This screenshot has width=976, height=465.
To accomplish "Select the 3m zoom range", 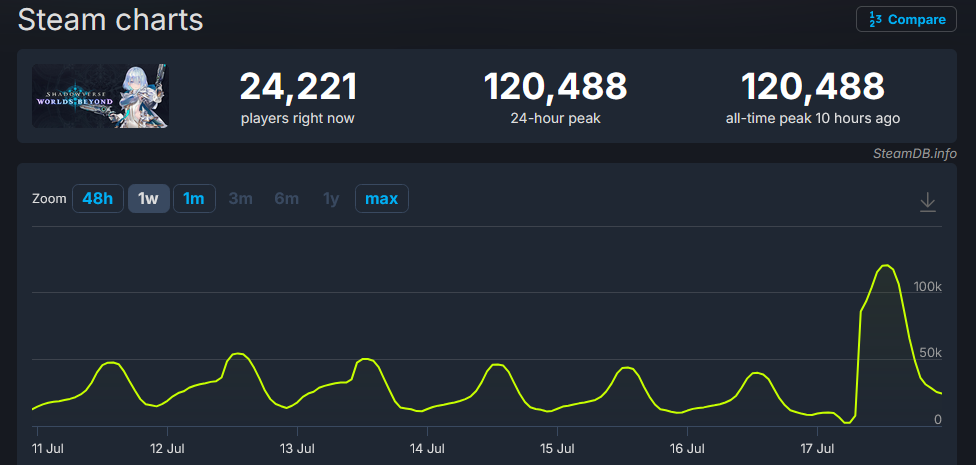I will (240, 199).
